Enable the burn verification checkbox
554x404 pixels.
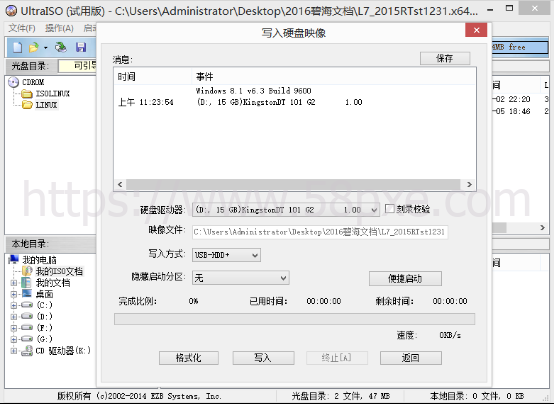[389, 209]
